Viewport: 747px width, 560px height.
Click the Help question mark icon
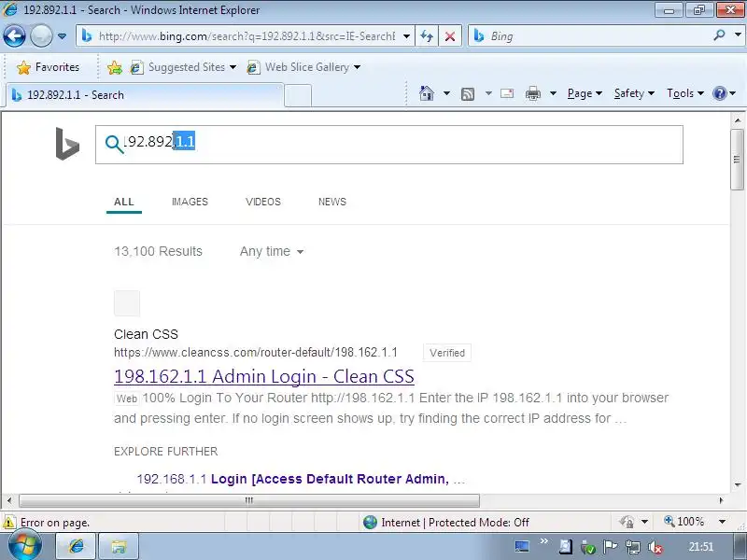pyautogui.click(x=719, y=93)
